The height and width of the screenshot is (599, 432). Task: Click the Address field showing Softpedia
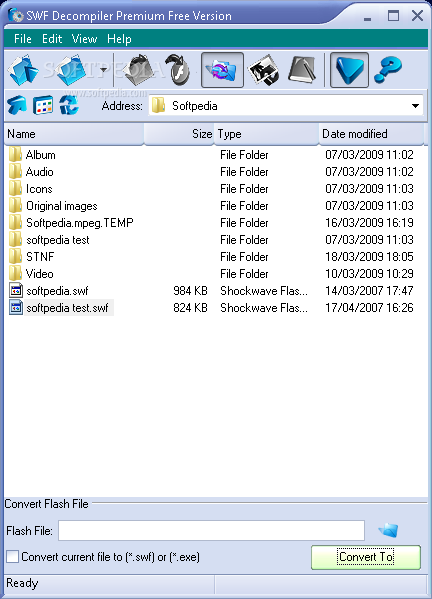286,105
